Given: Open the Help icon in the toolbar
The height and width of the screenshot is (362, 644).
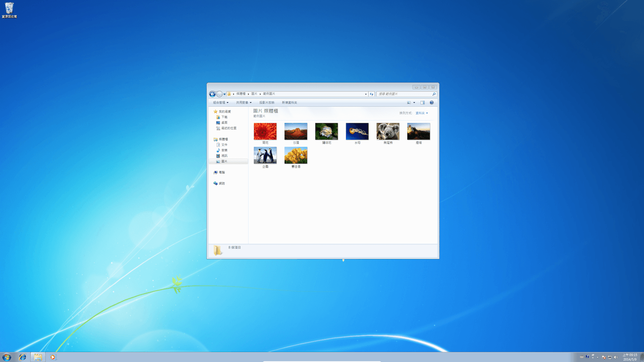Looking at the screenshot, I should click(431, 103).
